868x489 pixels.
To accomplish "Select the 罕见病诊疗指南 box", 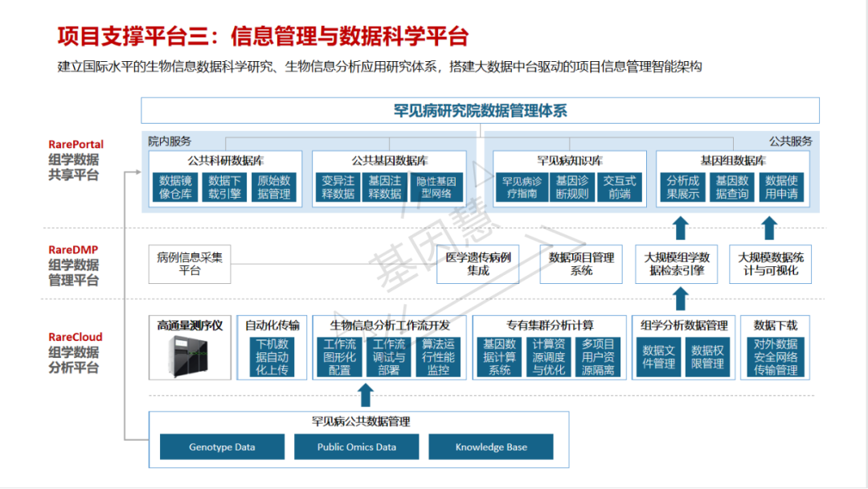I will coord(521,187).
